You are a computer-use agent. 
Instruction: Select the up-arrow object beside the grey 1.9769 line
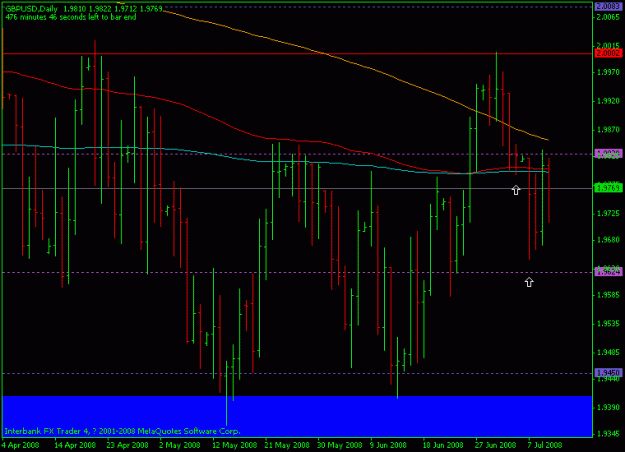coord(516,190)
